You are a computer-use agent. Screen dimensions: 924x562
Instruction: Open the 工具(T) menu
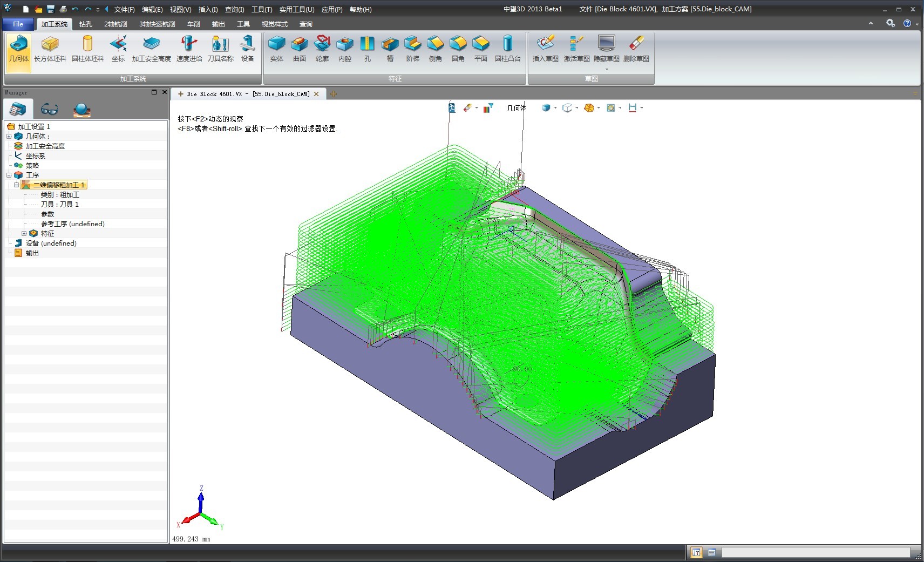tap(261, 10)
